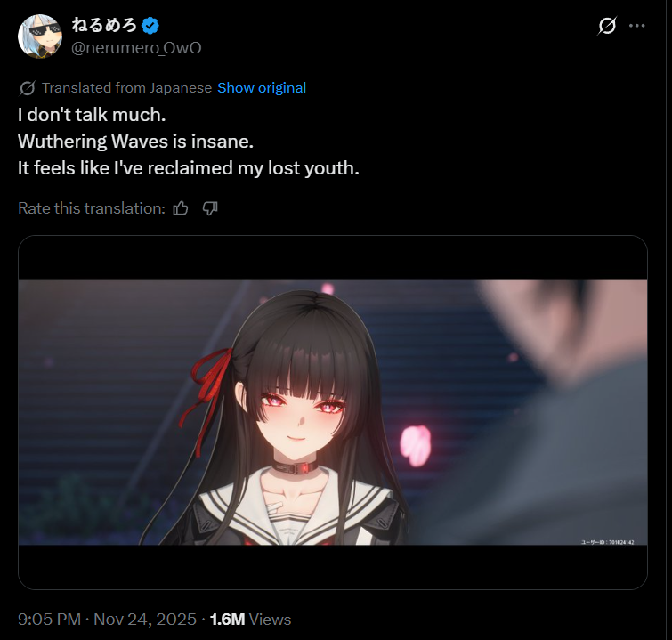672x640 pixels.
Task: Click the 9:05 PM timestamp
Action: 49,620
